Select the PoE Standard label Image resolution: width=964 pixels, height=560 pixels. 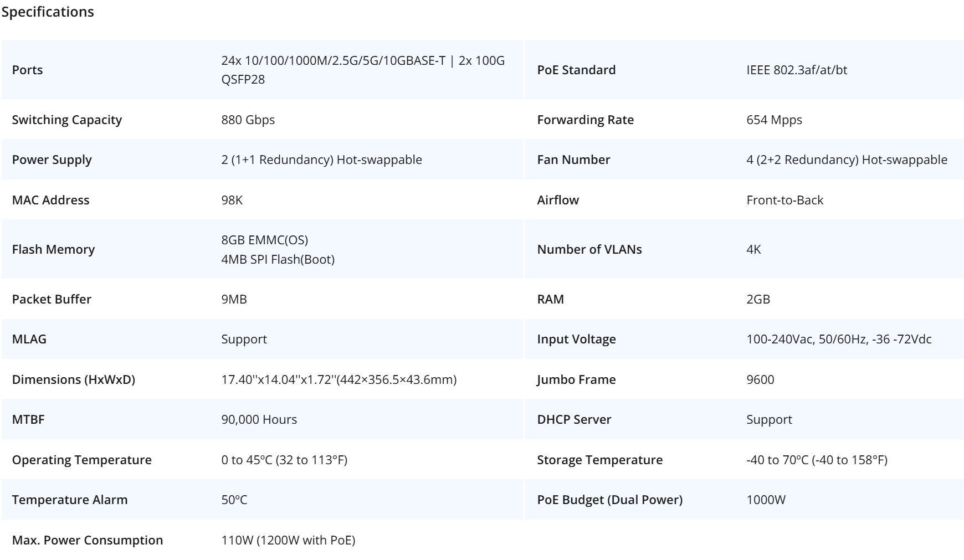pos(576,70)
